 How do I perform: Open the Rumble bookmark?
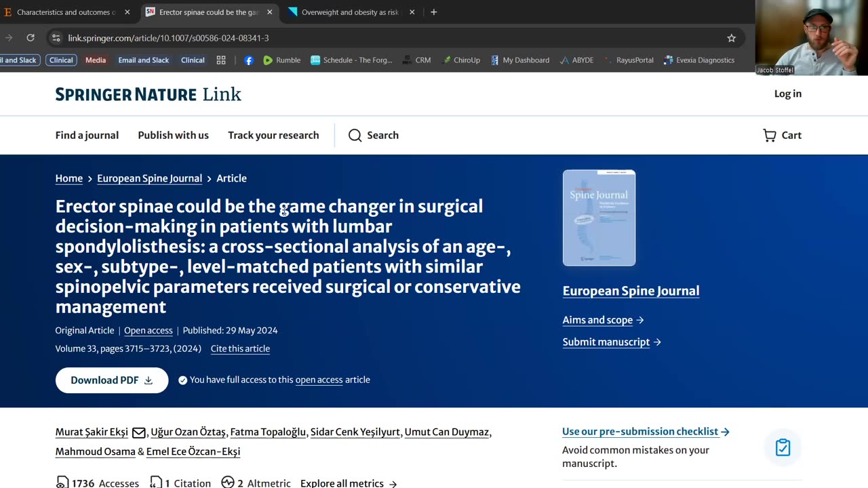click(x=281, y=60)
